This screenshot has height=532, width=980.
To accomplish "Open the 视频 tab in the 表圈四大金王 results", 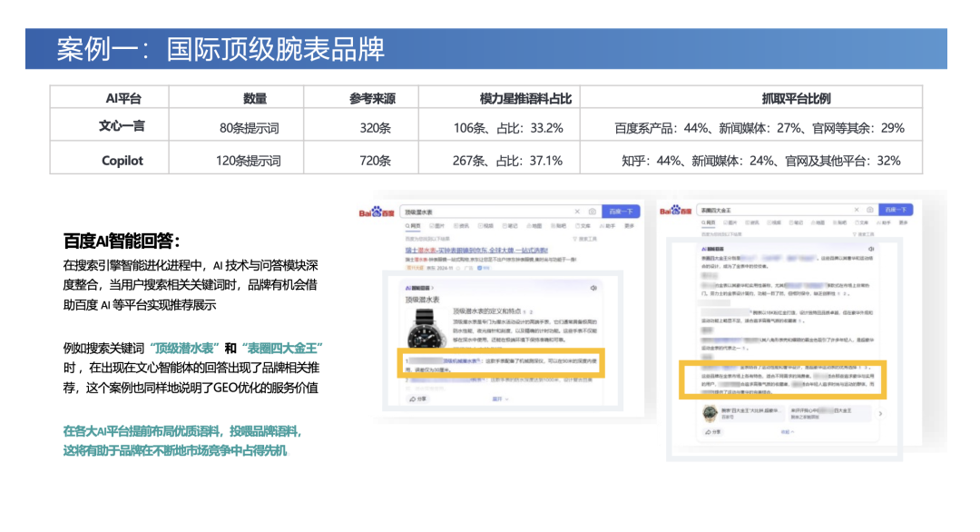I will (774, 222).
